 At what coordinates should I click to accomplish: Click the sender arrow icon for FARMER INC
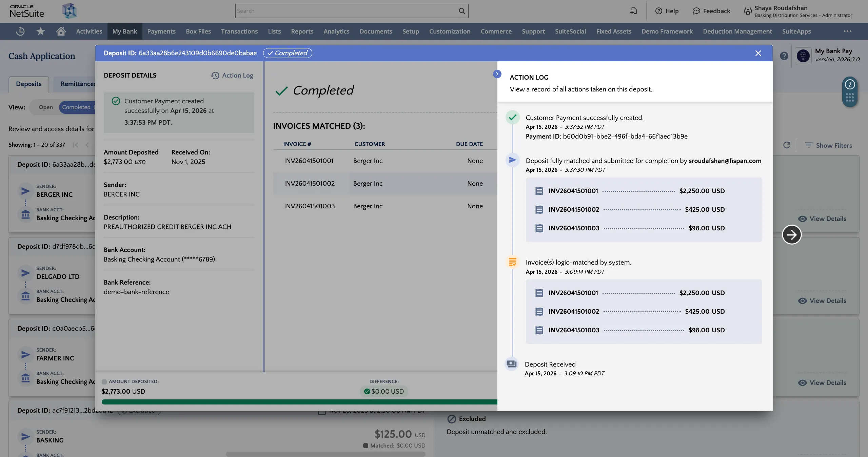coord(25,354)
